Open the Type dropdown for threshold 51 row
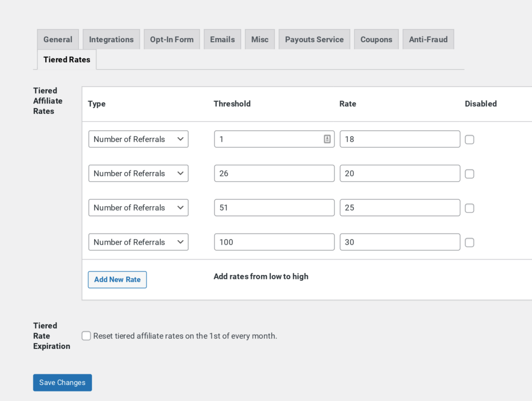Image resolution: width=532 pixels, height=401 pixels. tap(138, 208)
